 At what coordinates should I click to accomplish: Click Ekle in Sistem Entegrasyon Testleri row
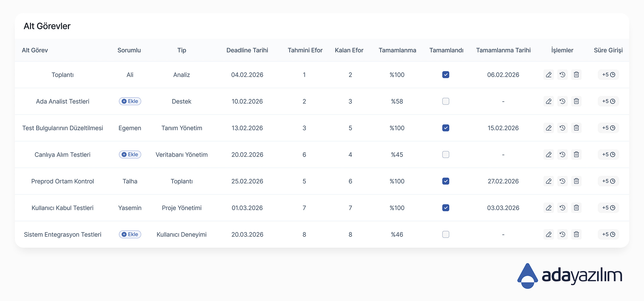[130, 234]
